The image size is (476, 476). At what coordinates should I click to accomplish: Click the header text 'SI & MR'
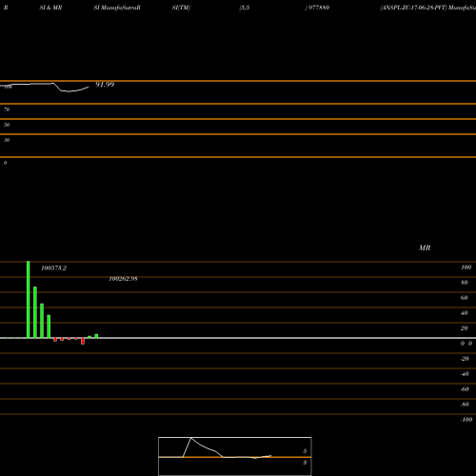click(50, 8)
